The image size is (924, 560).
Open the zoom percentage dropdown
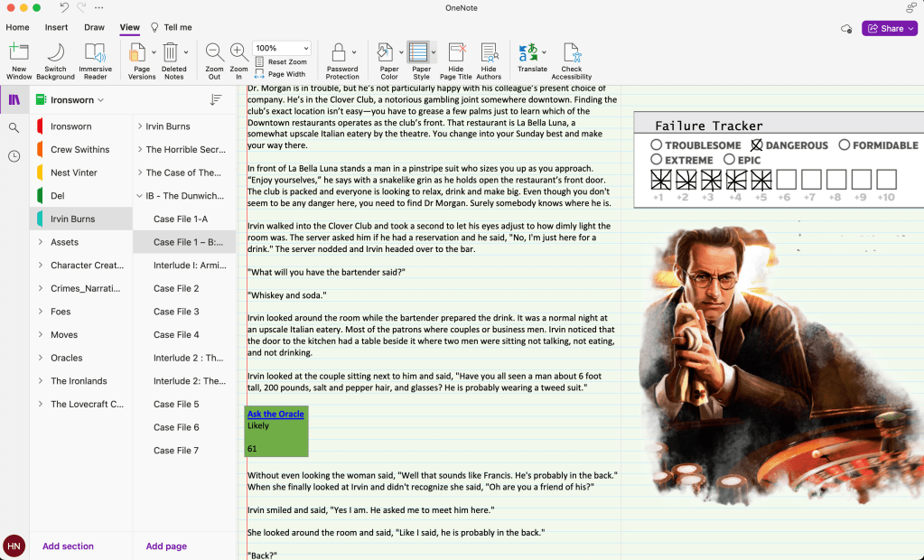306,48
